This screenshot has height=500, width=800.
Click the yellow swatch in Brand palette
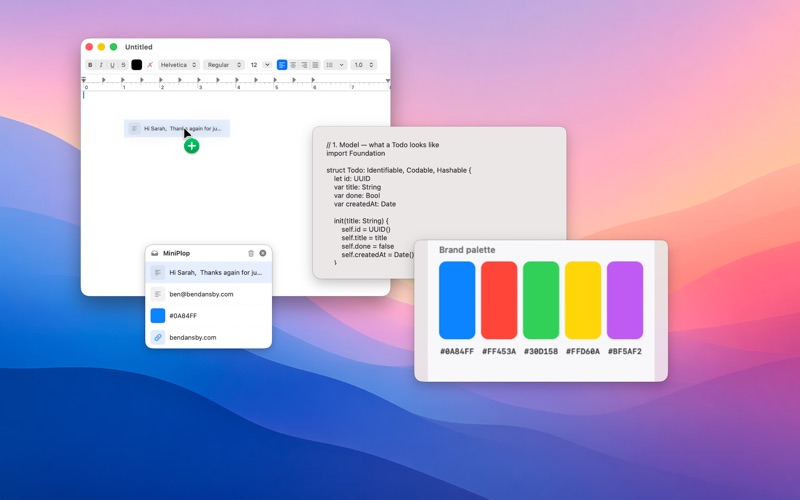583,300
